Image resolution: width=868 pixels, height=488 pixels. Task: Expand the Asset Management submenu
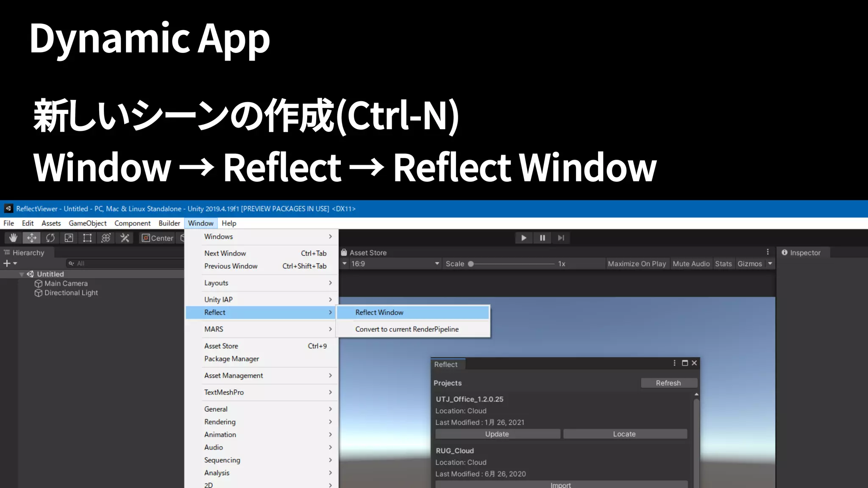tap(262, 376)
